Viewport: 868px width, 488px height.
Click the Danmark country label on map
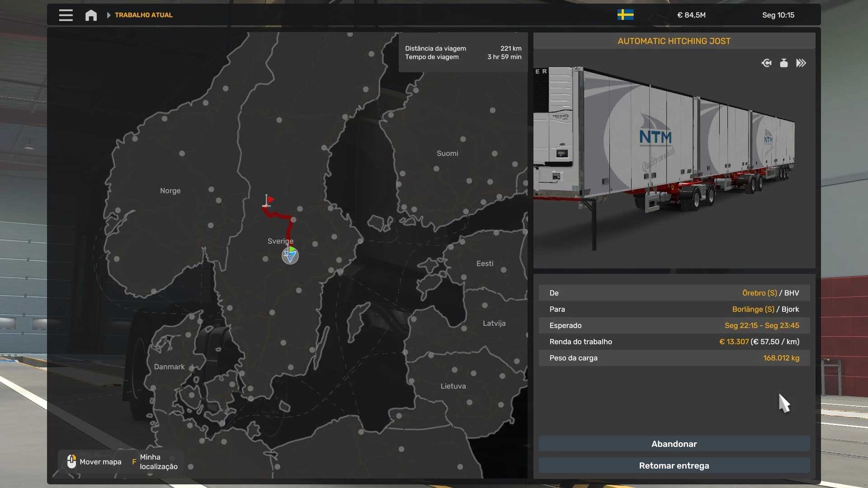(169, 366)
